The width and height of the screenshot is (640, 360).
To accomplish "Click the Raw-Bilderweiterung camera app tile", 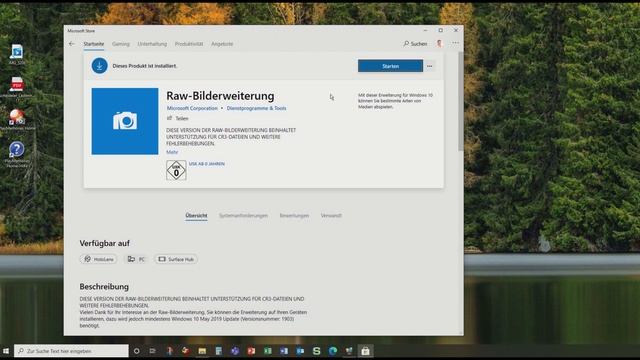I will tap(125, 121).
